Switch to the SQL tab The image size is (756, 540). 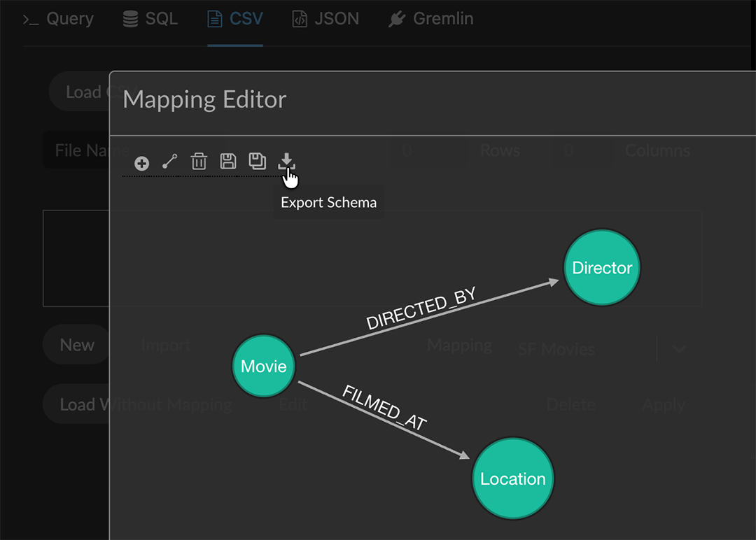click(x=150, y=19)
